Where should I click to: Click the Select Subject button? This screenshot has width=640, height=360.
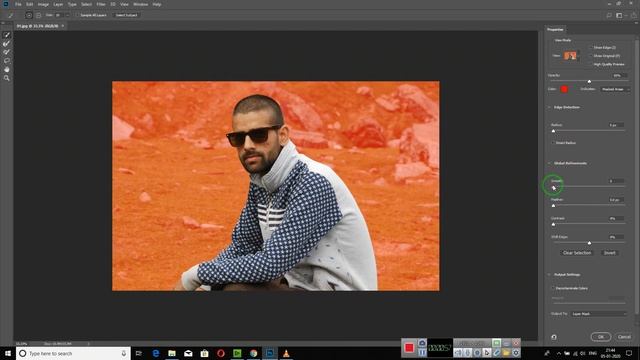tap(126, 15)
